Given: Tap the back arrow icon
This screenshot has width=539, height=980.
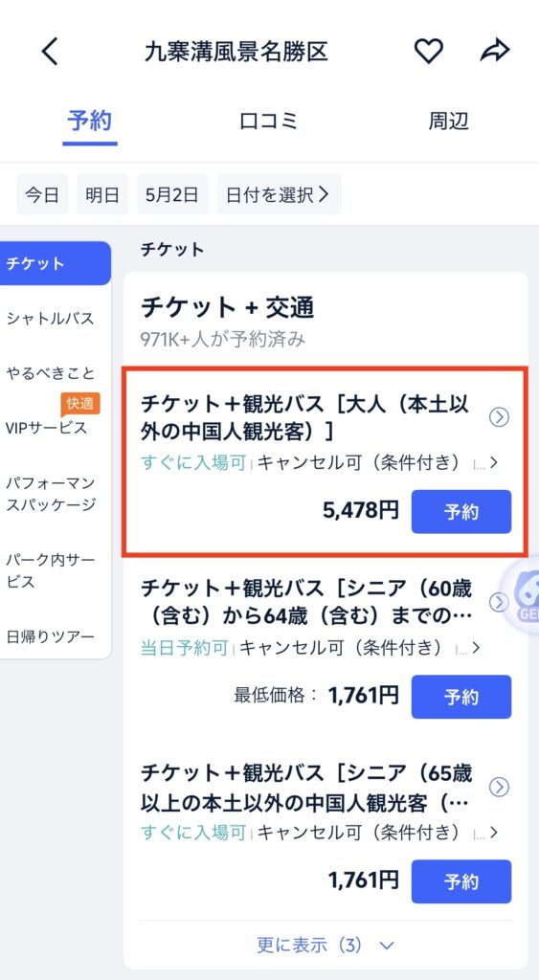Looking at the screenshot, I should coord(50,52).
